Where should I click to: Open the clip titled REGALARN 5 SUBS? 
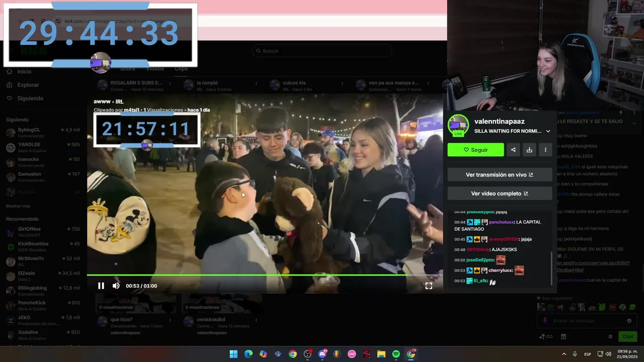tap(136, 83)
